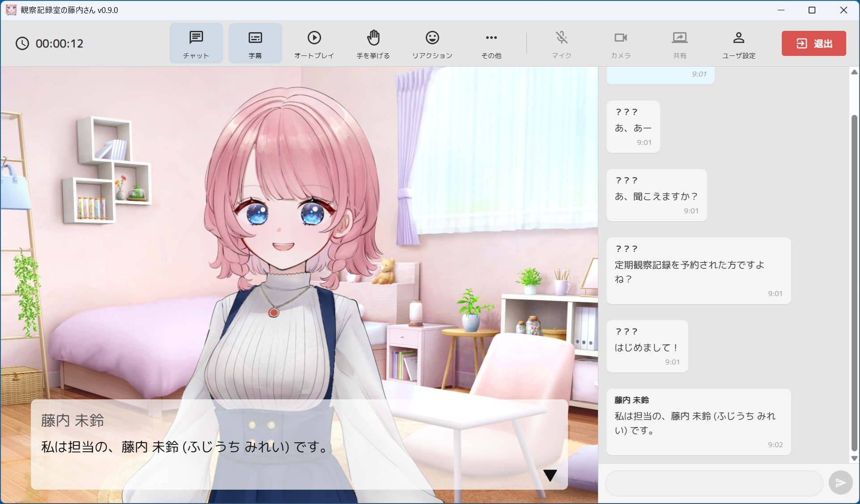The height and width of the screenshot is (504, 860).
Task: Start オートプレイ autoplay
Action: pos(314,43)
